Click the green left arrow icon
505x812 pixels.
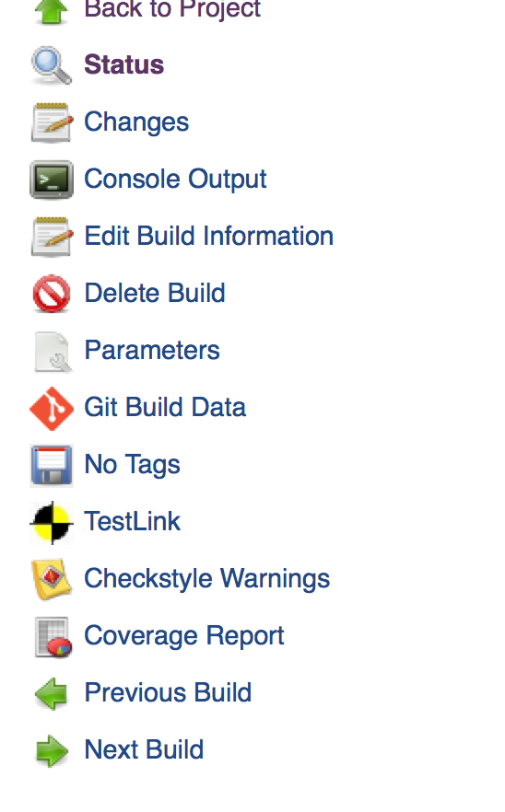[x=51, y=694]
